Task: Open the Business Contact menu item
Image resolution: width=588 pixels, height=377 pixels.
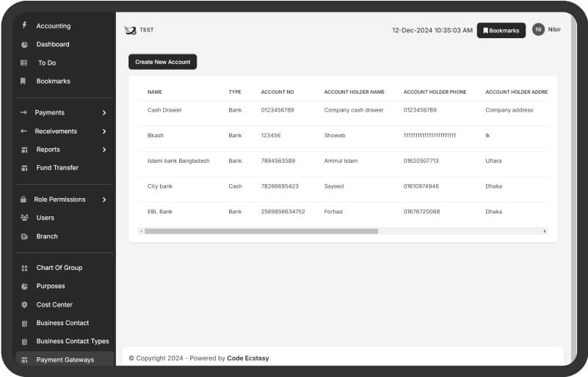Action: [62, 323]
